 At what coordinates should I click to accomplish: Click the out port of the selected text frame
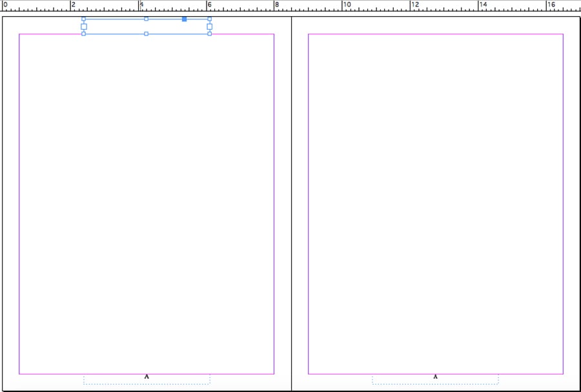209,26
